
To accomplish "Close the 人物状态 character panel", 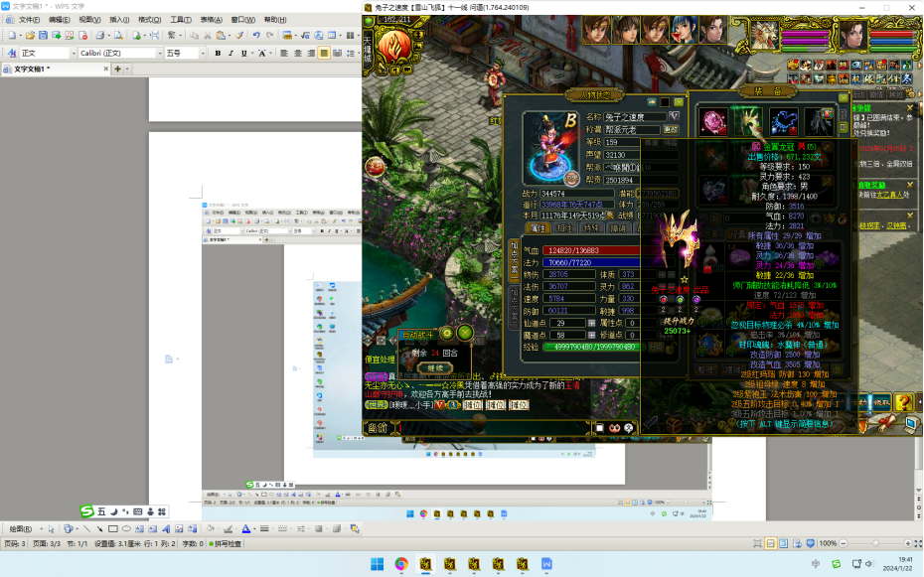I will (x=679, y=102).
